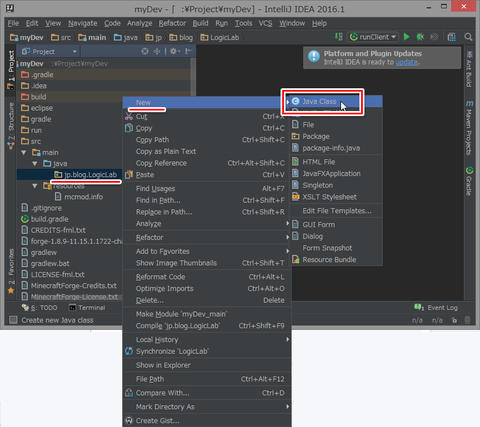Image resolution: width=480 pixels, height=427 pixels.
Task: Expand Analyze submenu in context menu
Action: [207, 224]
